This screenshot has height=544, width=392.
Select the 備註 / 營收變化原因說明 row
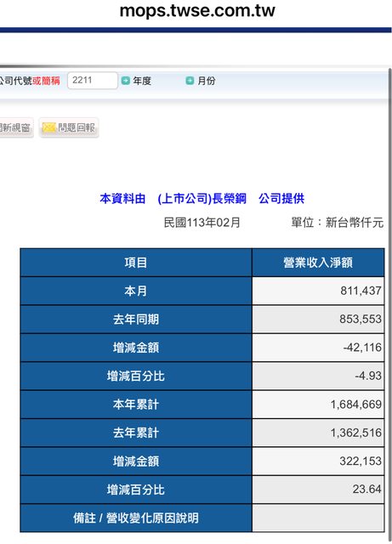(x=202, y=518)
